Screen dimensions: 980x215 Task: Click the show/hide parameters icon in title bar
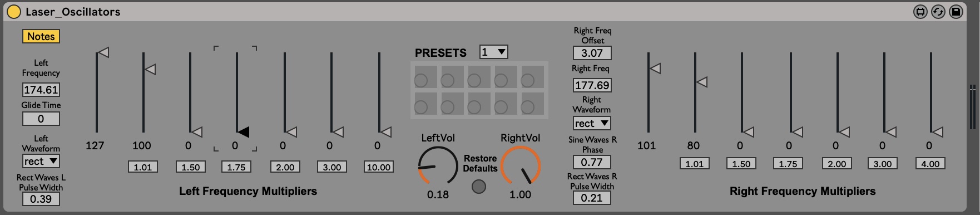click(920, 12)
